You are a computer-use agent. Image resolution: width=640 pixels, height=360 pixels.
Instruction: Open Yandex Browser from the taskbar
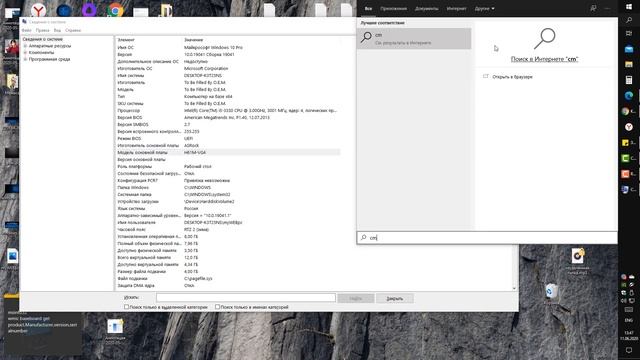tap(629, 127)
